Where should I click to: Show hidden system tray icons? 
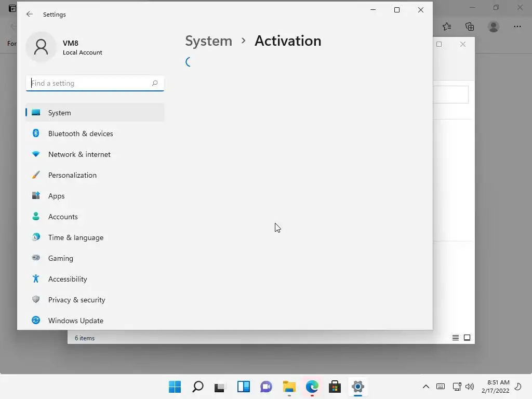[x=426, y=387]
